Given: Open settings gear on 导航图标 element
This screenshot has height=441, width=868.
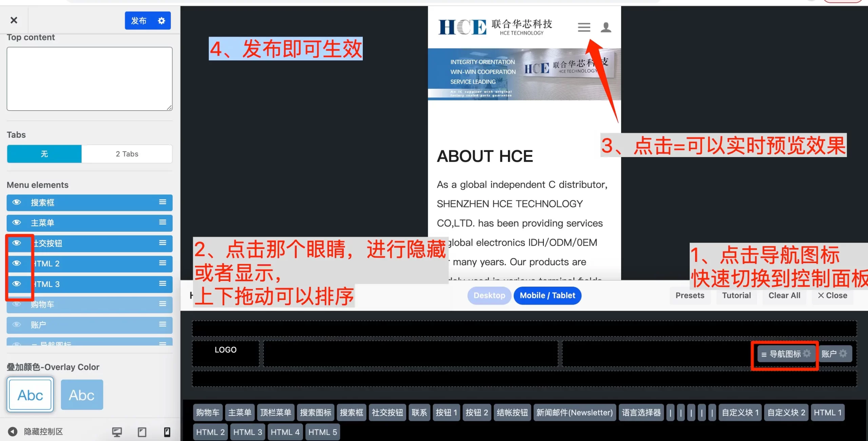Looking at the screenshot, I should tap(807, 353).
